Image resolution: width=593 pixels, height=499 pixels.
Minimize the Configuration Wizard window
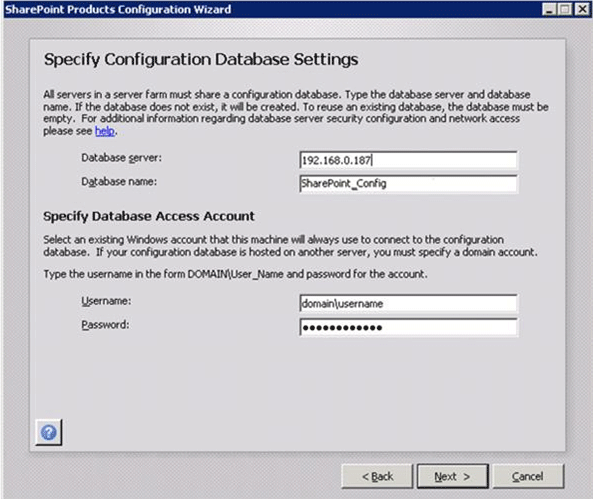(549, 9)
